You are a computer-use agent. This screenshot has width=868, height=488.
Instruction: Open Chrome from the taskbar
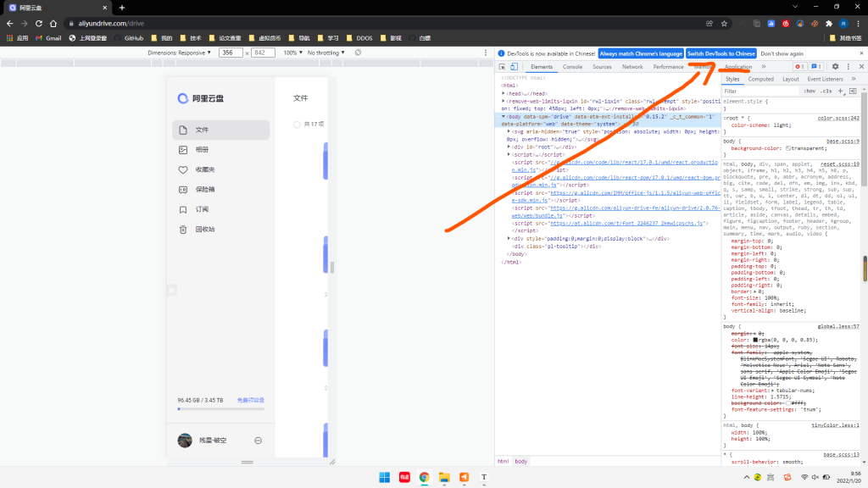[x=424, y=477]
